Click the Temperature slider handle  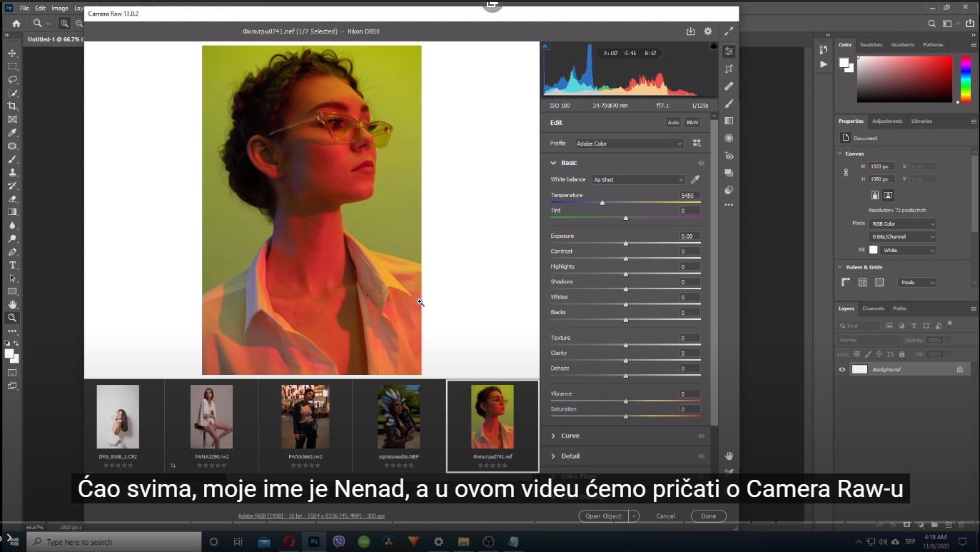(x=602, y=204)
